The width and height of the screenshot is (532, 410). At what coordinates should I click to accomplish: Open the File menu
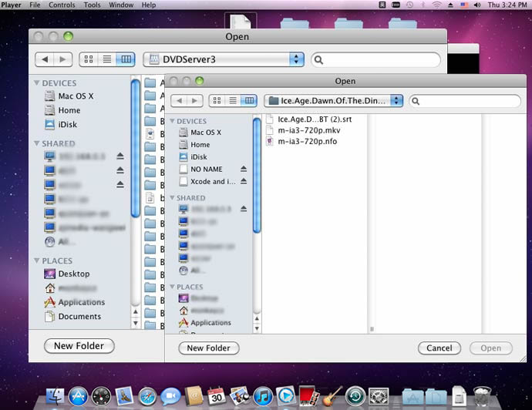[35, 5]
